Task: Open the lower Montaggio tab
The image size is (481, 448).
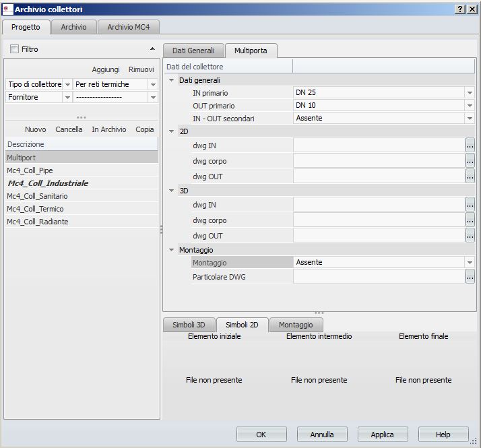Action: point(296,325)
